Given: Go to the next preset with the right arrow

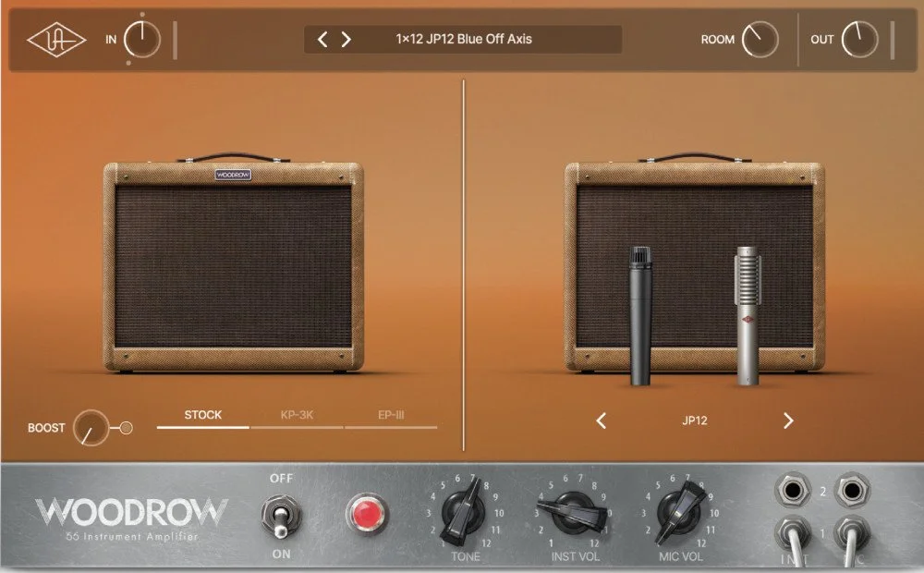Looking at the screenshot, I should tap(346, 40).
